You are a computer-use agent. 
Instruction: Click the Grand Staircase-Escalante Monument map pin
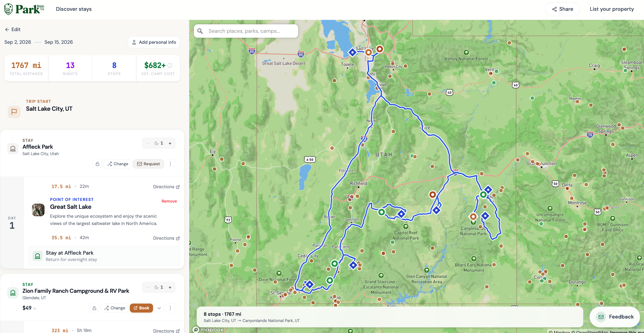click(381, 275)
